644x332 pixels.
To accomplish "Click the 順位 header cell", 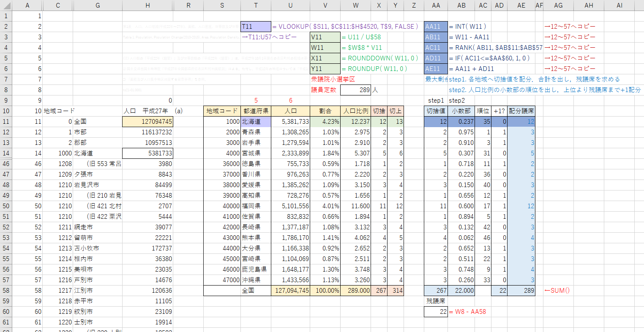I will [x=483, y=111].
